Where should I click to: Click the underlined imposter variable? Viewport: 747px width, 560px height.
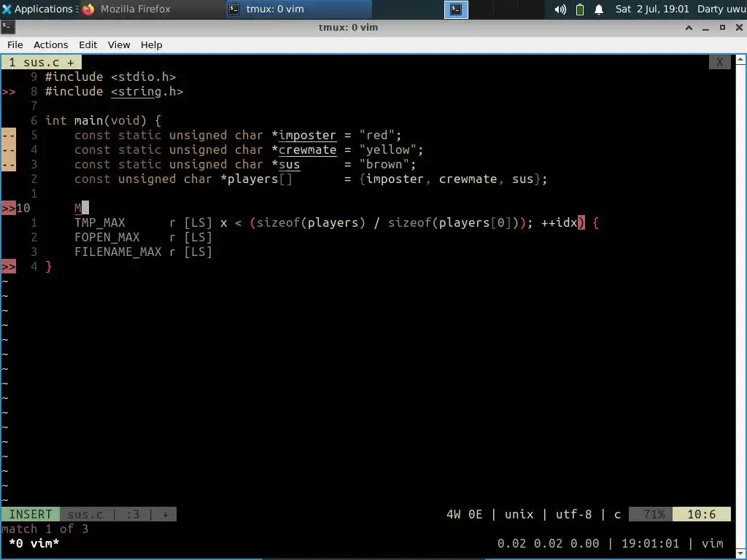click(x=307, y=135)
